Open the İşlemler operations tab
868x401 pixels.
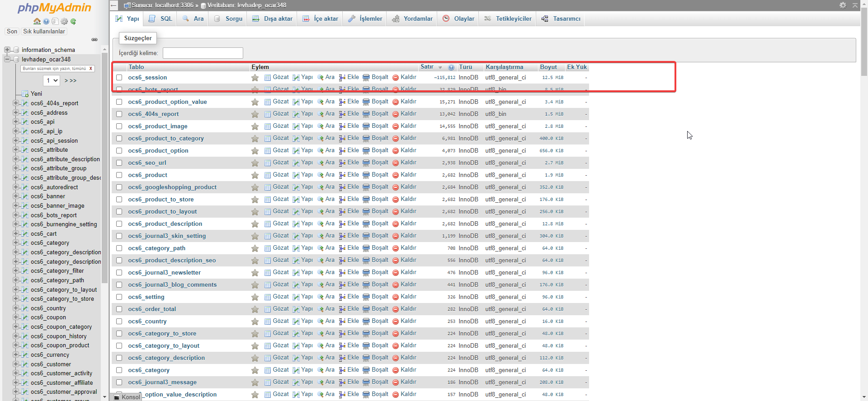[365, 19]
